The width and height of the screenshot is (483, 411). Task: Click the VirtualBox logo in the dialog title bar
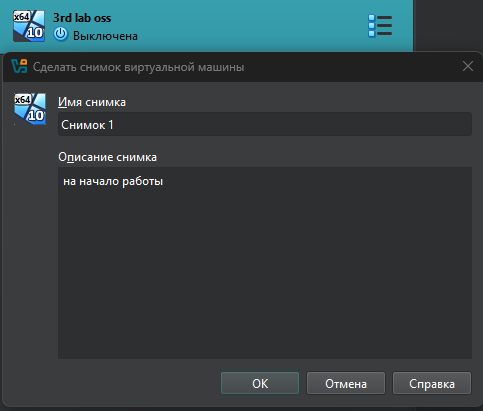click(19, 66)
